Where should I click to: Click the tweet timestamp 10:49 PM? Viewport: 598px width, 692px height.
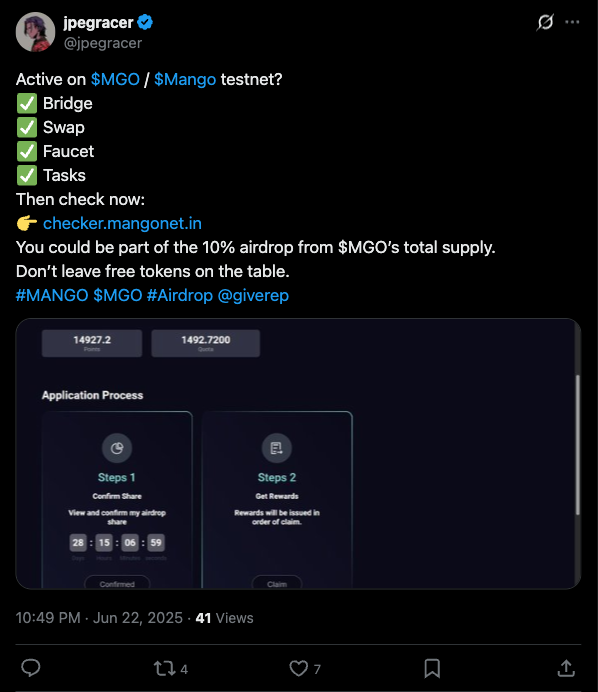(48, 618)
